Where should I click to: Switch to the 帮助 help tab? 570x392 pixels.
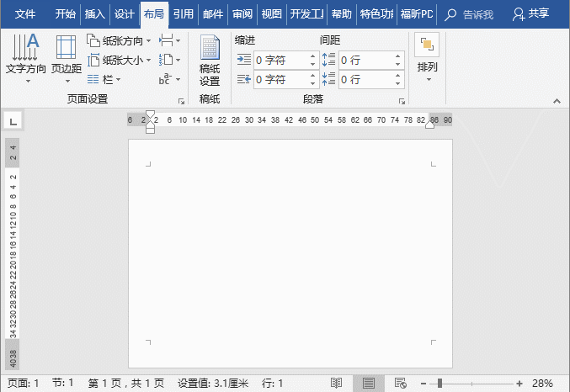(341, 14)
